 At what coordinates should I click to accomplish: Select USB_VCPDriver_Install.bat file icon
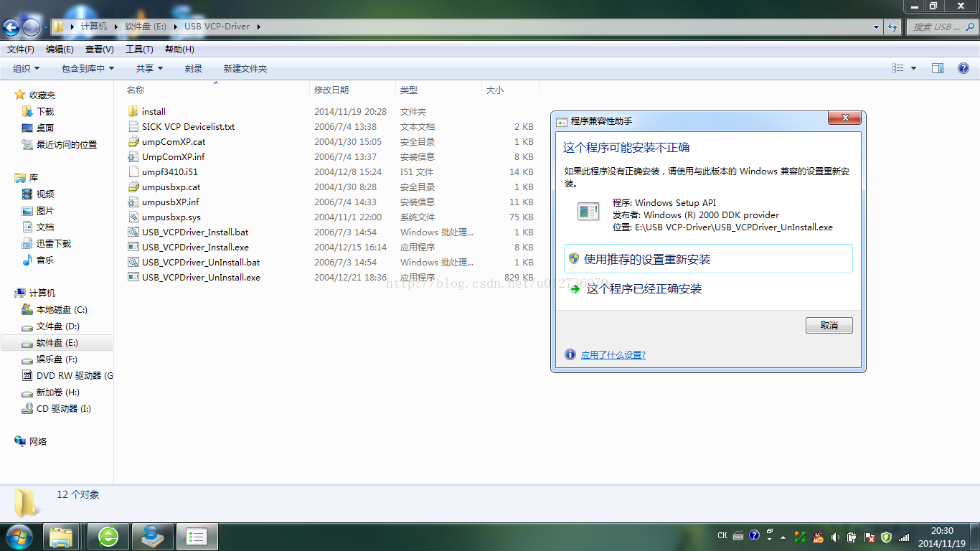[x=133, y=232]
